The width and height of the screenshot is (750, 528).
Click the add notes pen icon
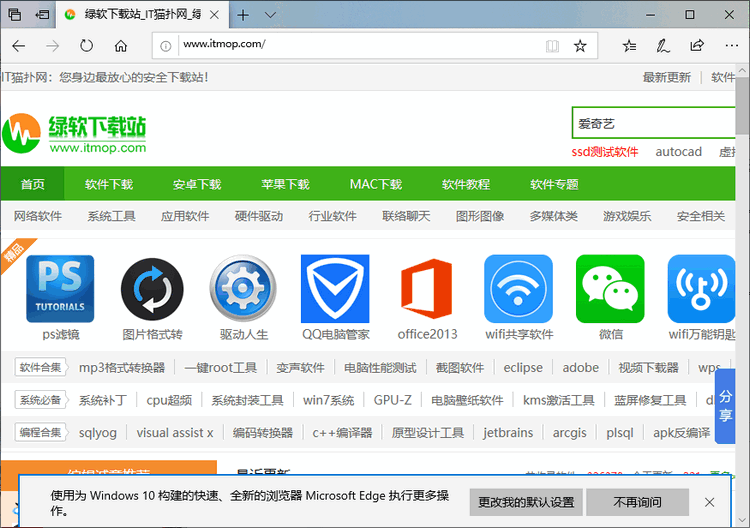[x=663, y=46]
